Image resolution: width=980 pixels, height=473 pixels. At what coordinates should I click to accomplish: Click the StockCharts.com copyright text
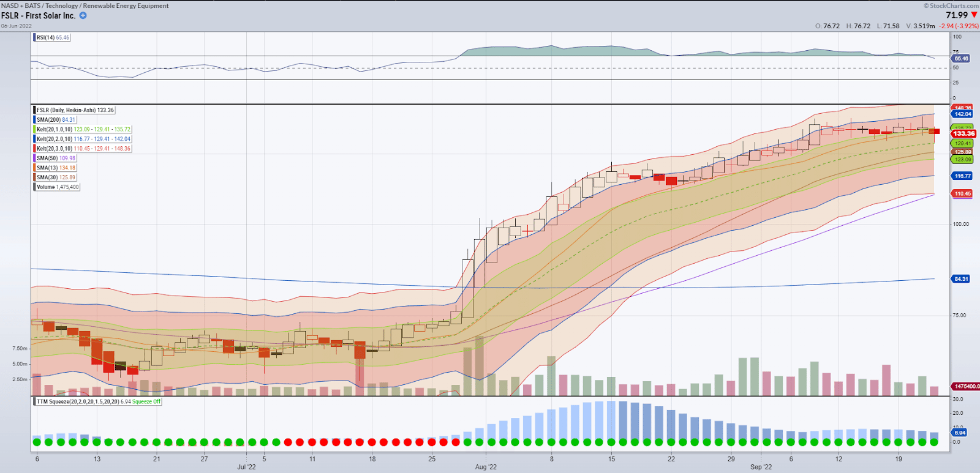point(951,6)
